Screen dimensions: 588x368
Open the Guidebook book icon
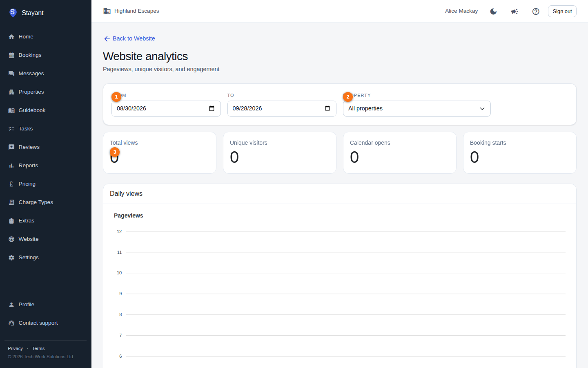pos(11,110)
